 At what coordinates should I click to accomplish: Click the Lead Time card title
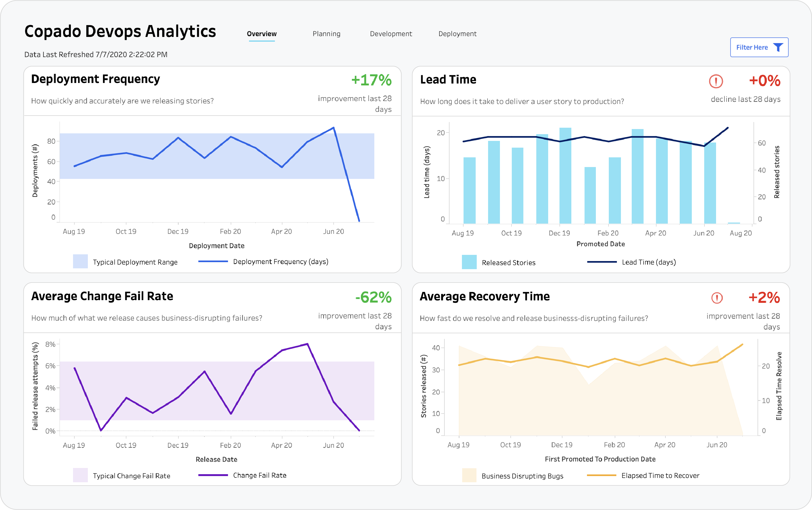pos(448,79)
